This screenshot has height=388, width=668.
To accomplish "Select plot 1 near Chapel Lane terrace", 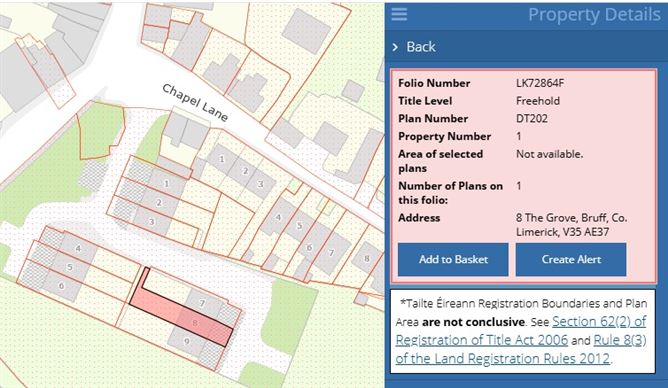I will coord(221,159).
